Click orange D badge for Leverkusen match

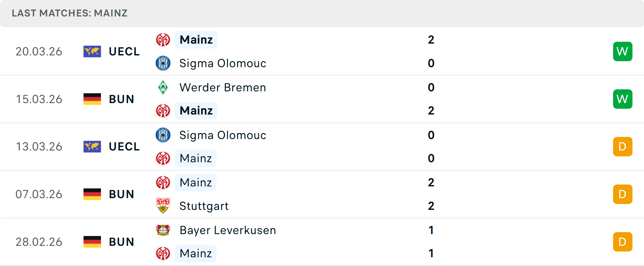pos(623,242)
